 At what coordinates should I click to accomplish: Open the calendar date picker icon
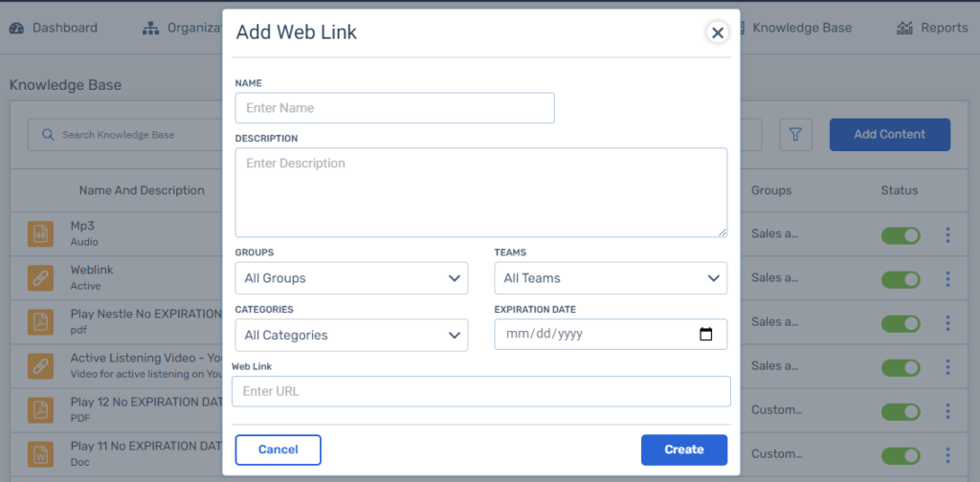(706, 335)
